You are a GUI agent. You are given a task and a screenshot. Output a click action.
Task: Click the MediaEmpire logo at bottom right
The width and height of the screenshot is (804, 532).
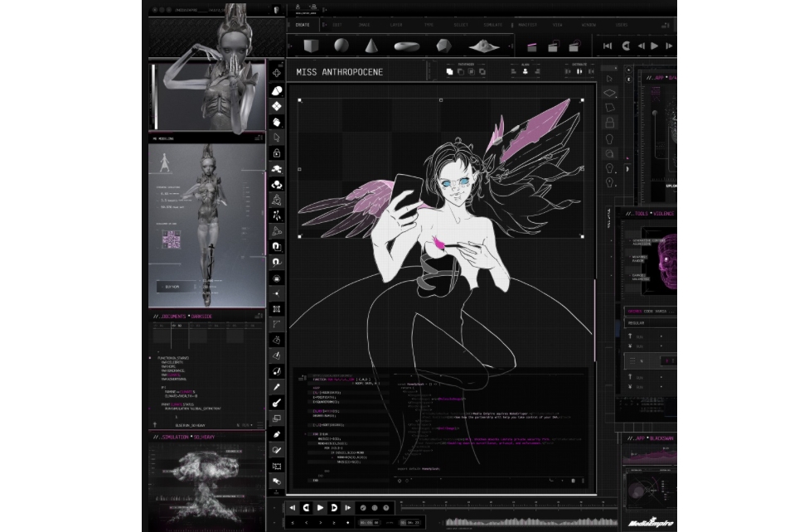(x=651, y=523)
